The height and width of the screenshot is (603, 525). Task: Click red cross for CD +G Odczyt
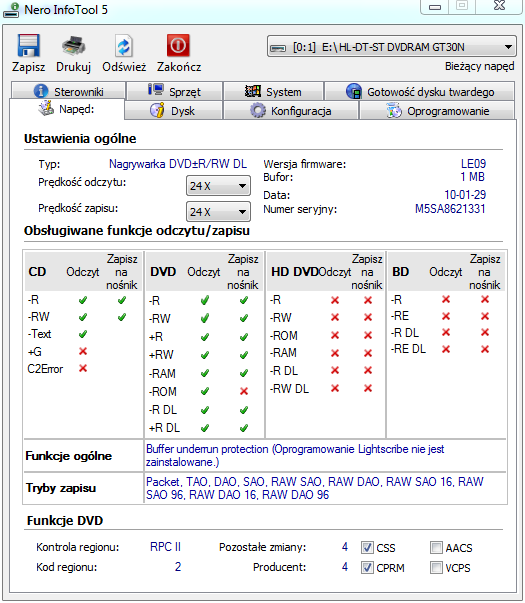(x=83, y=351)
